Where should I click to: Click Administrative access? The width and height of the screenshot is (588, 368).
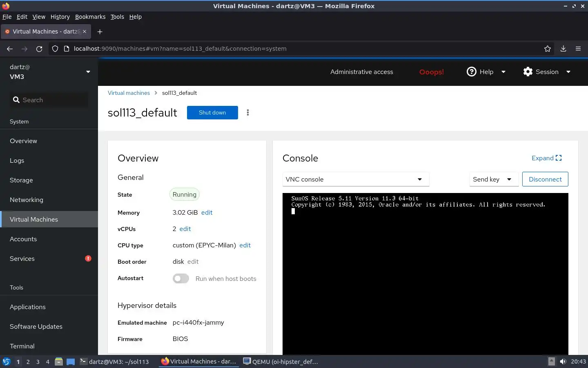click(361, 72)
